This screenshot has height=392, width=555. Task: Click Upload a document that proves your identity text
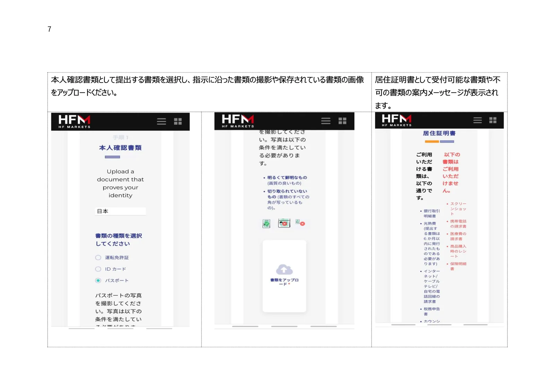pyautogui.click(x=120, y=183)
